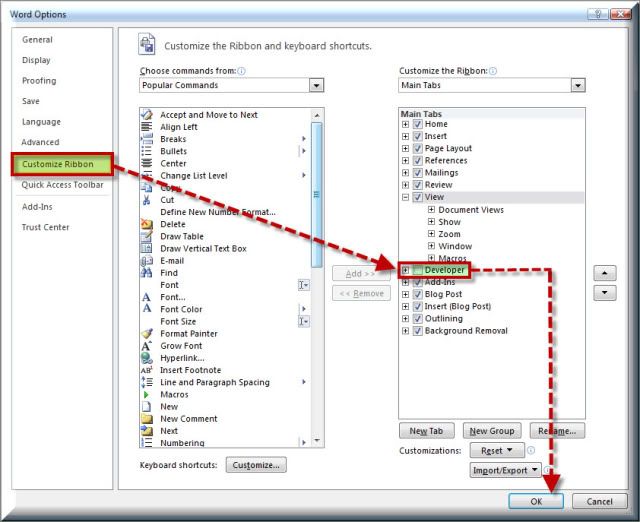Click the commands list scroll-down arrow

pyautogui.click(x=317, y=441)
